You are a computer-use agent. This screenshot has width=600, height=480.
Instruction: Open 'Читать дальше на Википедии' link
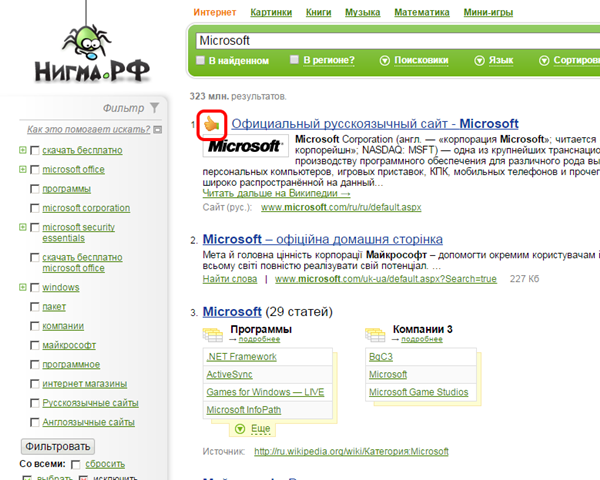276,193
